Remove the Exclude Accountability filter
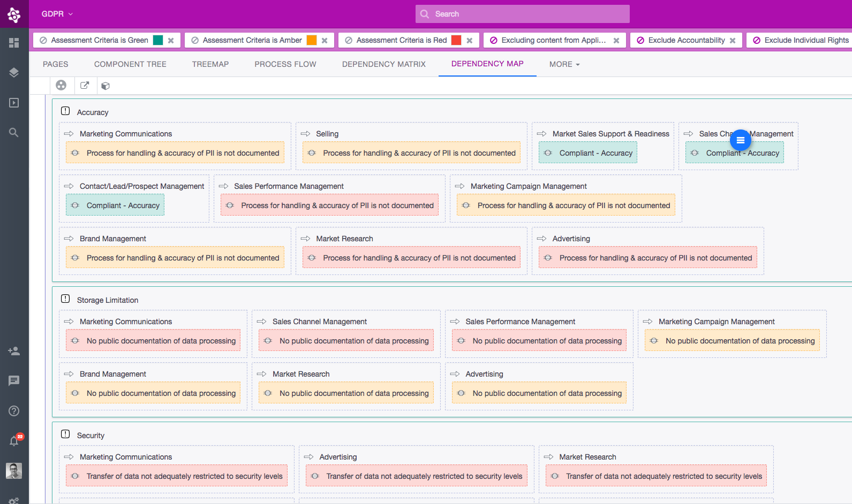852x504 pixels. point(733,41)
